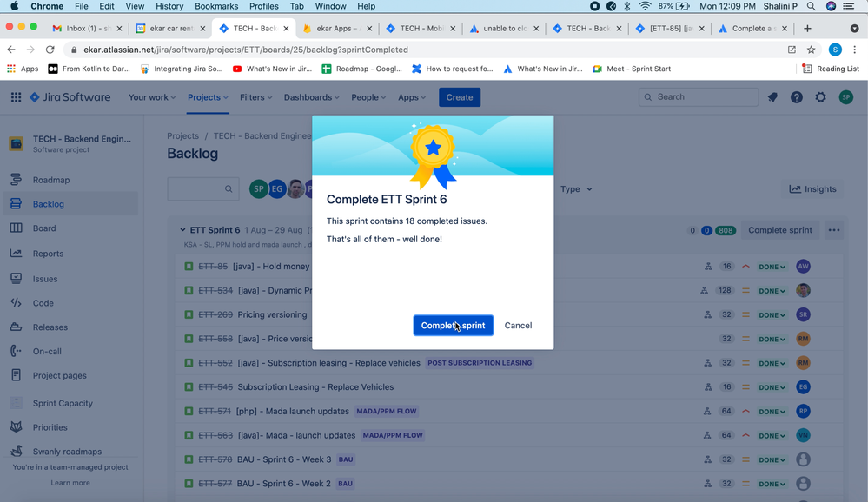Open the Bookmarks menu in menu bar
The image size is (868, 502).
[x=216, y=6]
